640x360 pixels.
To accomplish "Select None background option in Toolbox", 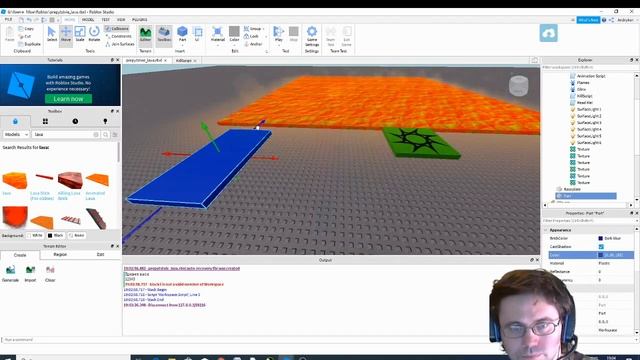I will [x=76, y=236].
